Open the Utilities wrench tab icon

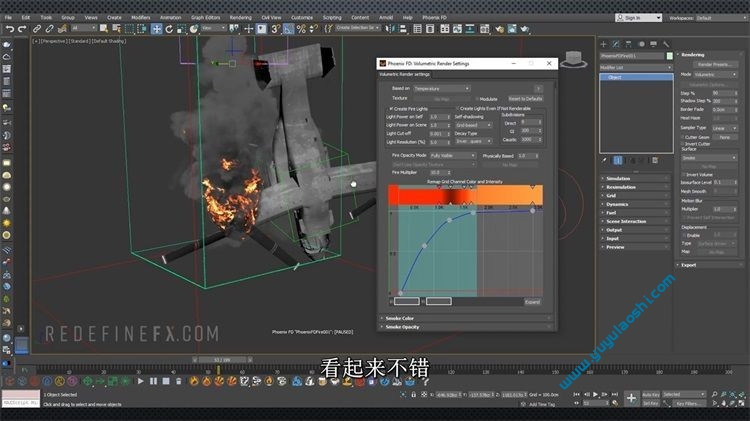666,44
